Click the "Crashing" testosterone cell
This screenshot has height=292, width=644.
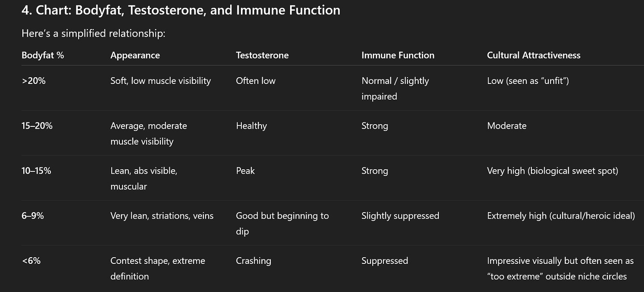point(253,261)
